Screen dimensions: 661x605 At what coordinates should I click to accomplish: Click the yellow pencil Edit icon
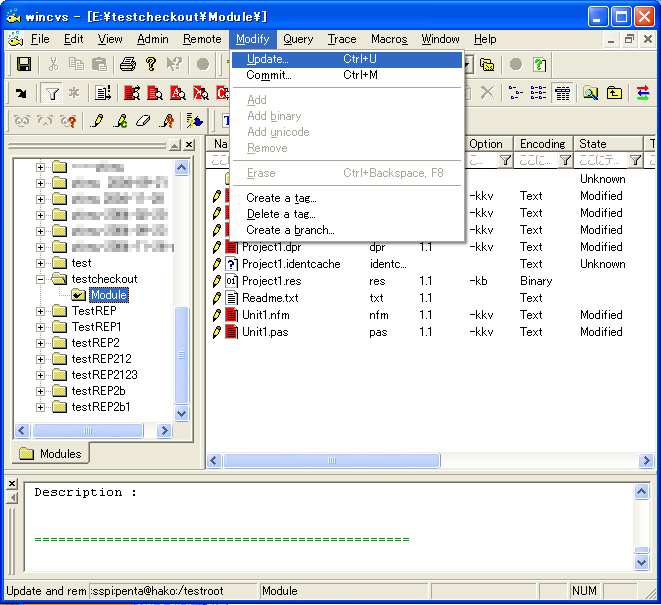click(x=97, y=121)
